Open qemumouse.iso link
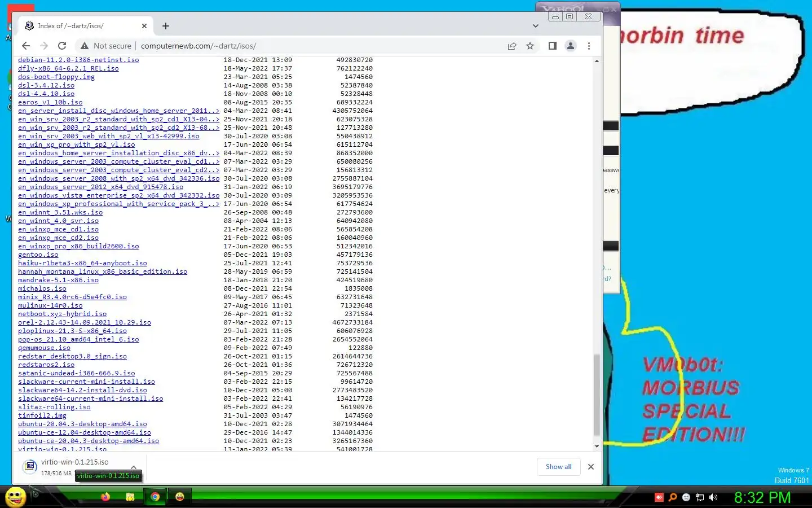The height and width of the screenshot is (508, 812). click(x=44, y=348)
